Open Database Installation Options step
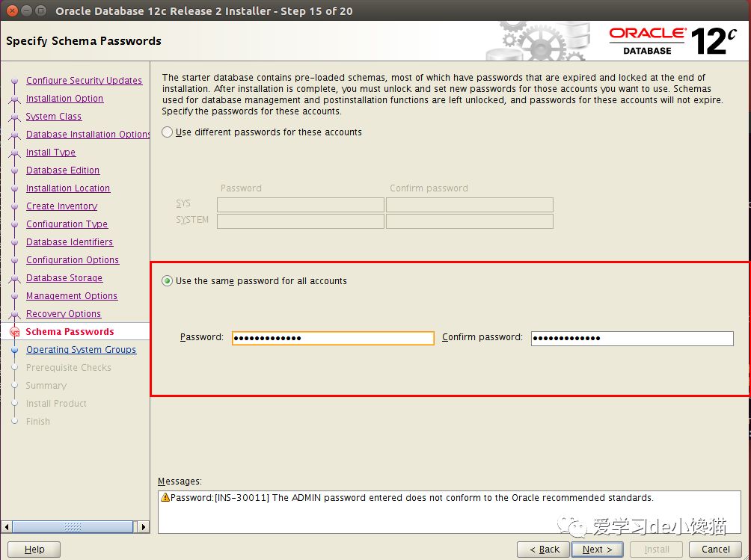 click(88, 134)
